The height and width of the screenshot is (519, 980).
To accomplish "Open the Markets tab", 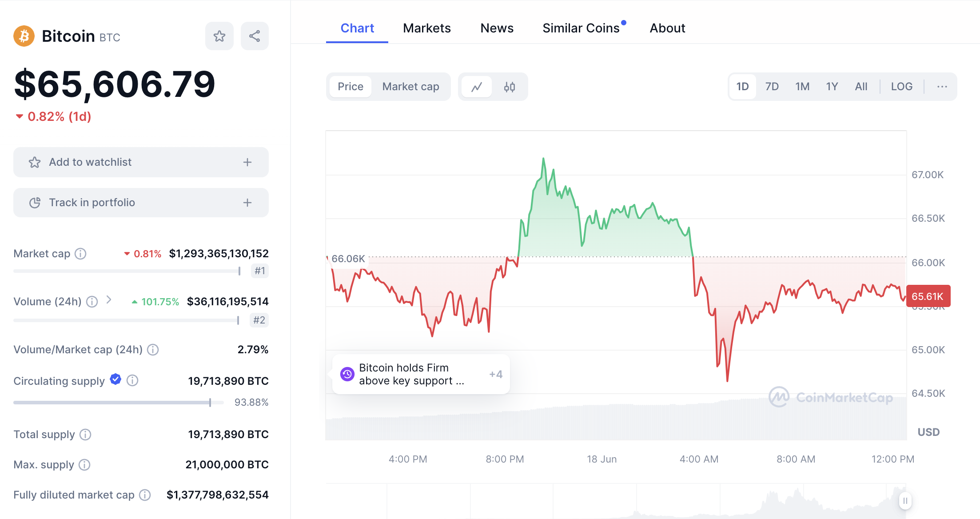I will (426, 28).
